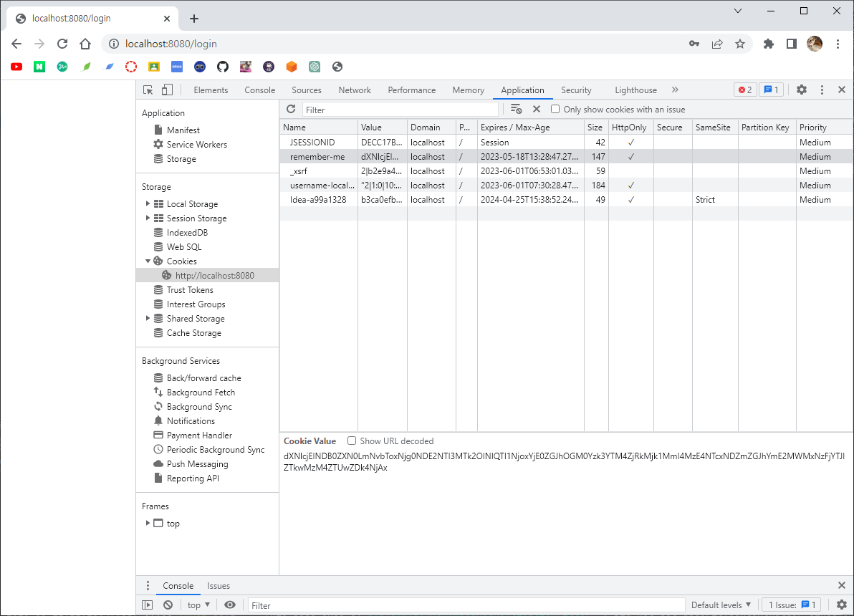Show more DevTools tabs with the chevron

675,90
